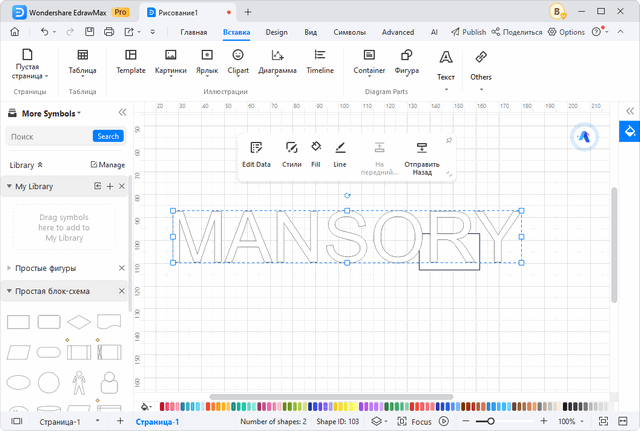Viewport: 640px width, 431px height.
Task: Open the Advanced ribbon tab
Action: (397, 32)
